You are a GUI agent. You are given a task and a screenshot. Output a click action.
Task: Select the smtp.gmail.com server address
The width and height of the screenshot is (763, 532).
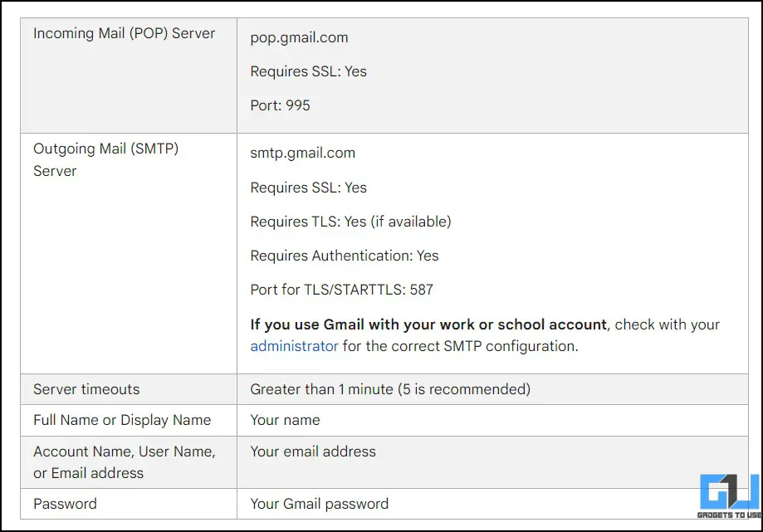click(x=303, y=153)
